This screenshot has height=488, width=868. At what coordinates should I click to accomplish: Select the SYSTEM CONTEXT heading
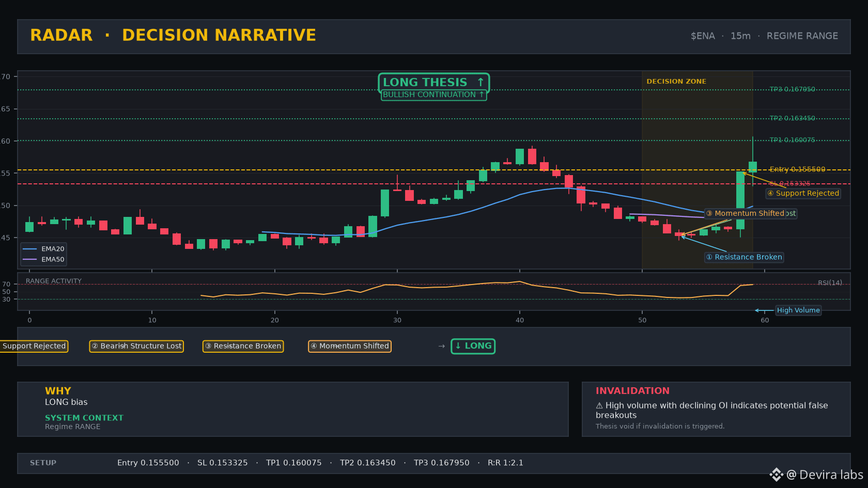pos(84,418)
